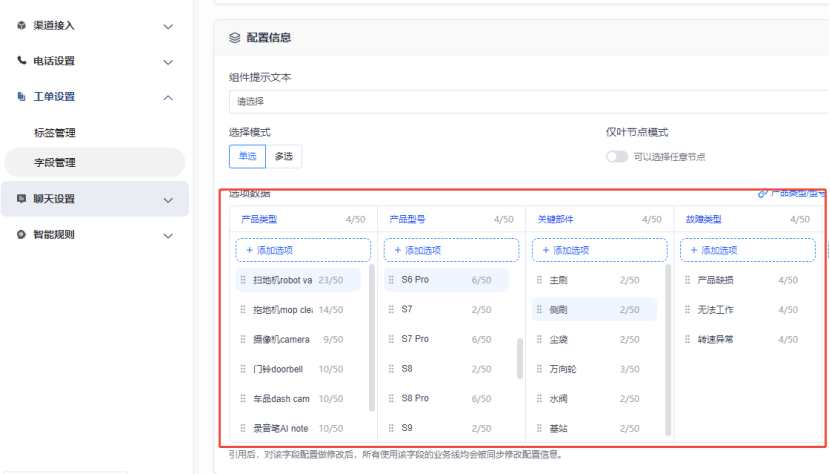The image size is (830, 474).
Task: Click the 产品类型 column header
Action: click(259, 219)
